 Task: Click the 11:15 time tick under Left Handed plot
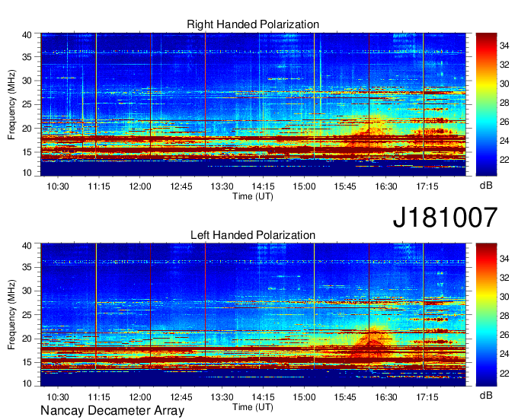tap(99, 397)
